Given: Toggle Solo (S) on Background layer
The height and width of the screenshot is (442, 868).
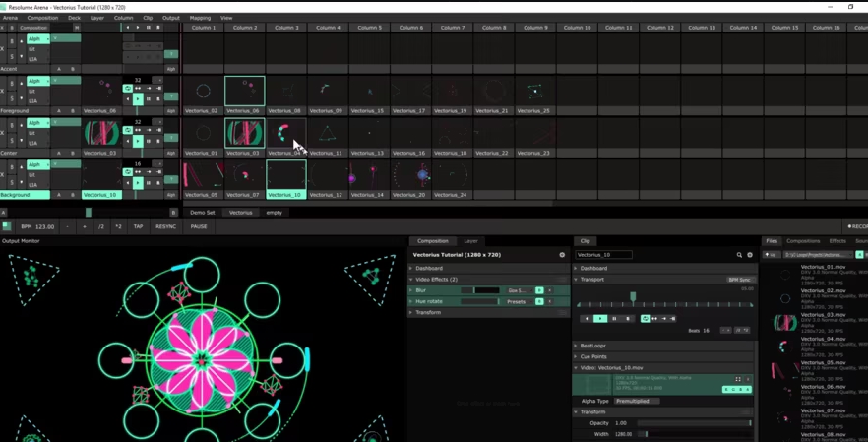Looking at the screenshot, I should [12, 182].
